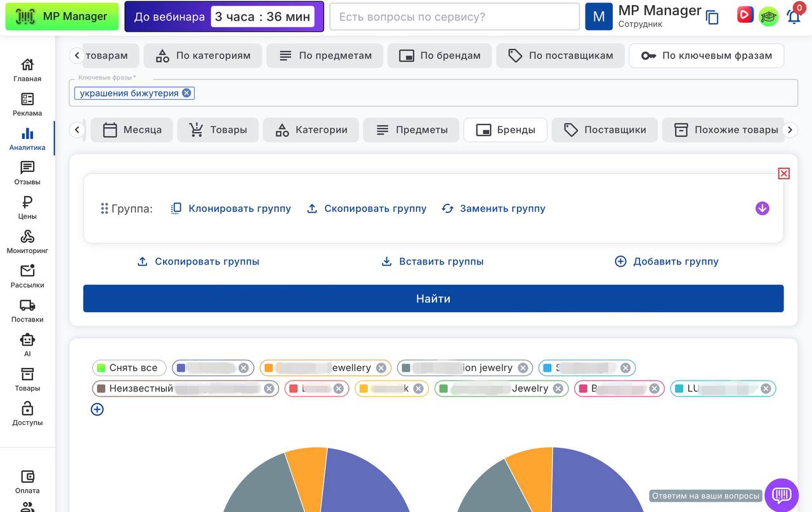
Task: Open the AI robot sidebar item
Action: click(x=27, y=345)
